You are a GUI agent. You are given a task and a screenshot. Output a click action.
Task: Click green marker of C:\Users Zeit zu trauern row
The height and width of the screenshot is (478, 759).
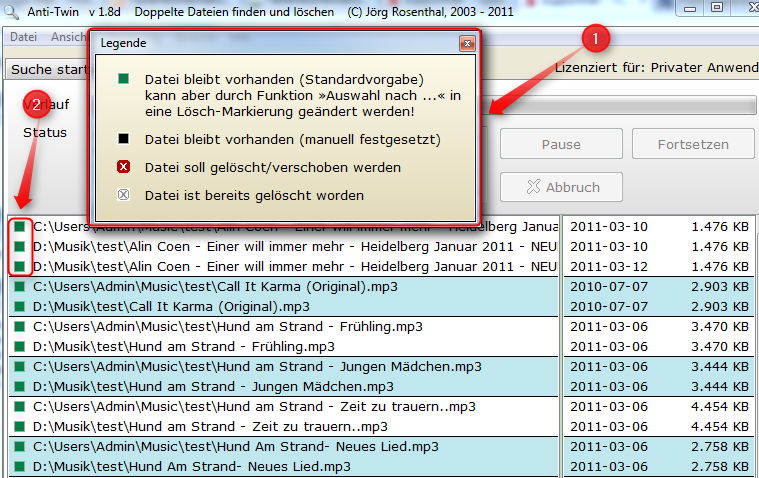pyautogui.click(x=19, y=407)
